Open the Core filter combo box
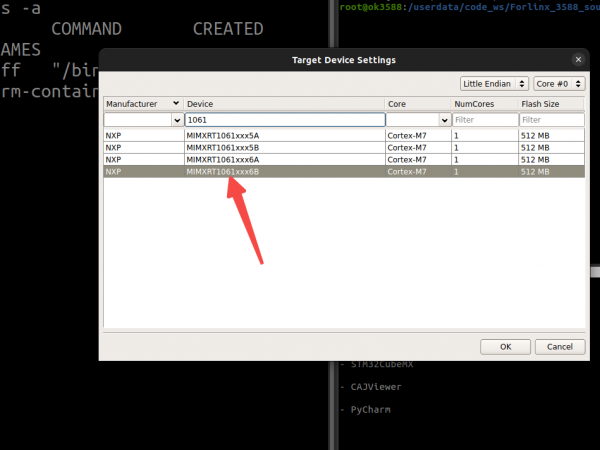Viewport: 600px width, 450px height. pos(417,119)
